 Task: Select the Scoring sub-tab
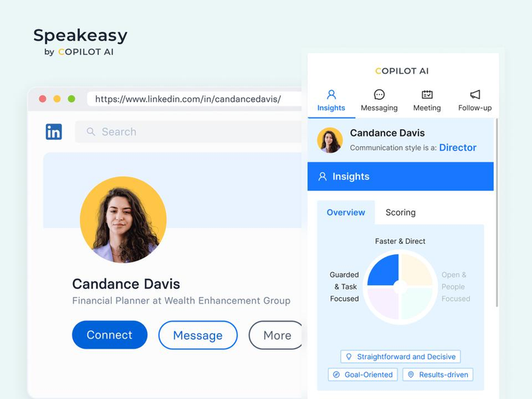click(x=400, y=212)
